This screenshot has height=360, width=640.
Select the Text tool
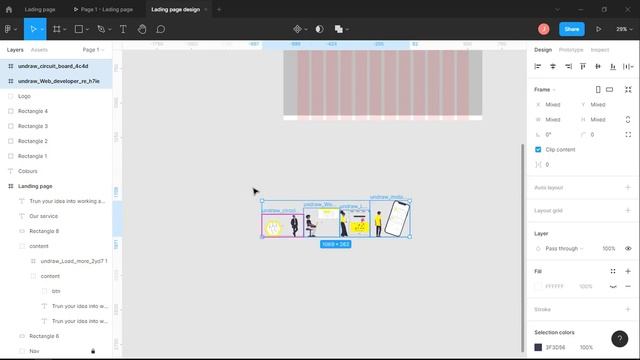pos(123,29)
